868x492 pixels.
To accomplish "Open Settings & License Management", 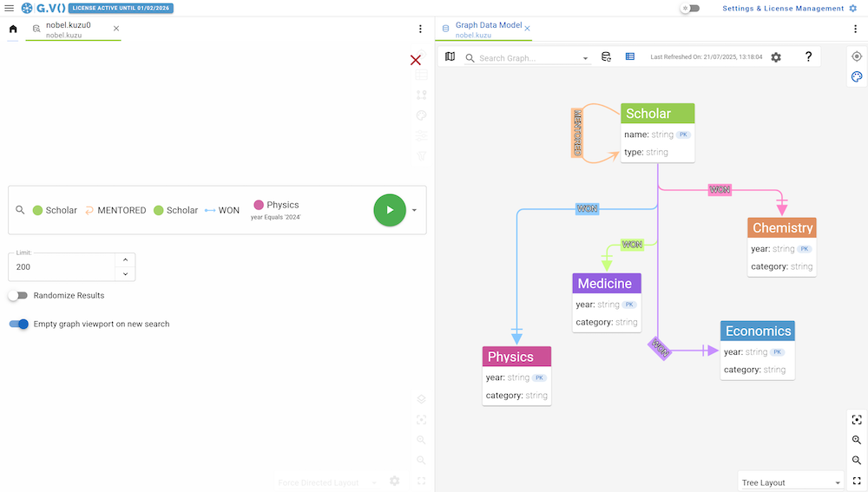I will click(x=789, y=9).
